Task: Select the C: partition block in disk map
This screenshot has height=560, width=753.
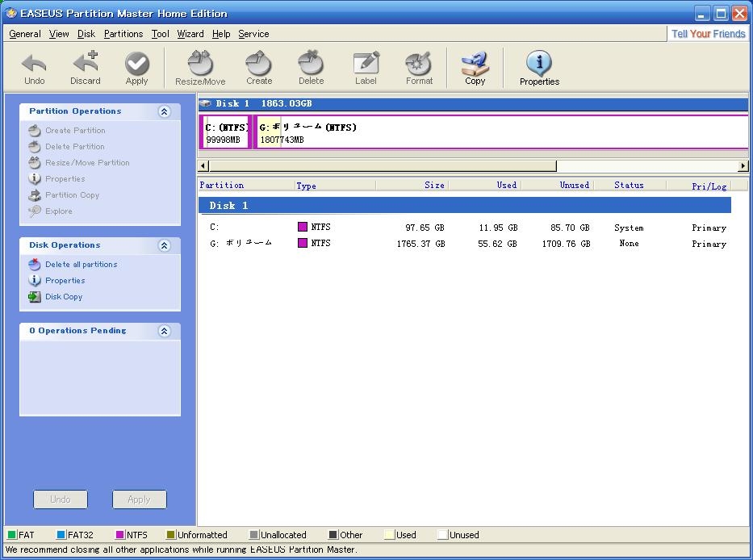Action: (226, 132)
